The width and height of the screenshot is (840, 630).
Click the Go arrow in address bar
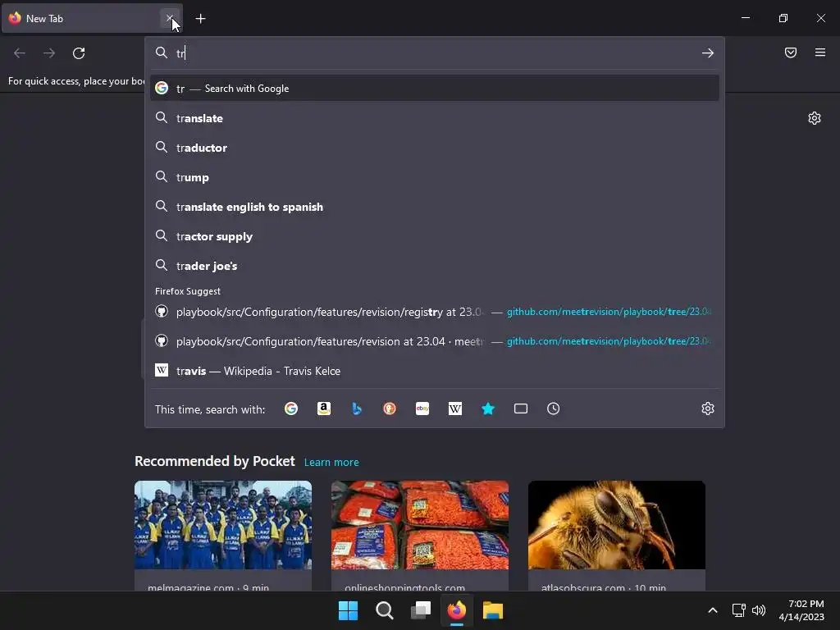(x=708, y=53)
